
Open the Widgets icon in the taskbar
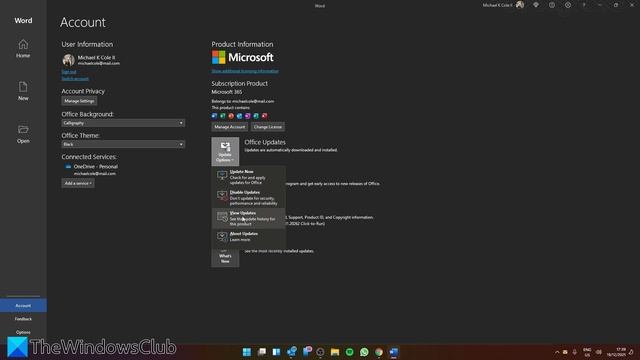point(276,352)
